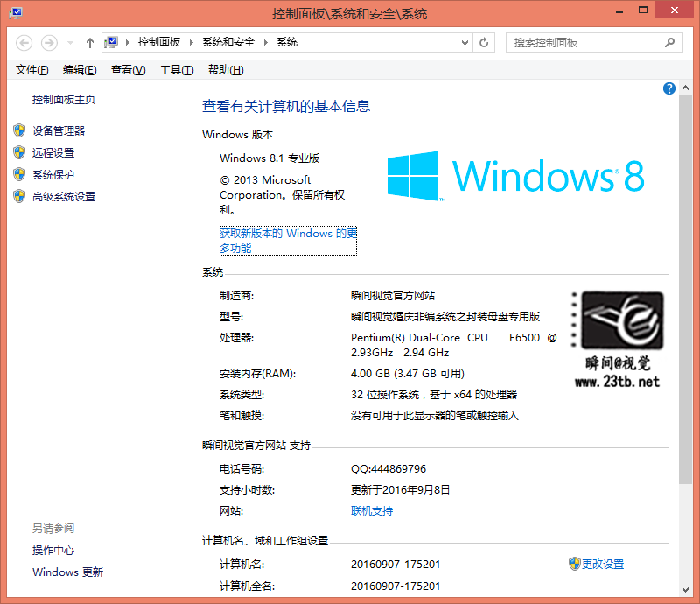Open 远程设置 link
The image size is (700, 604).
tap(53, 153)
